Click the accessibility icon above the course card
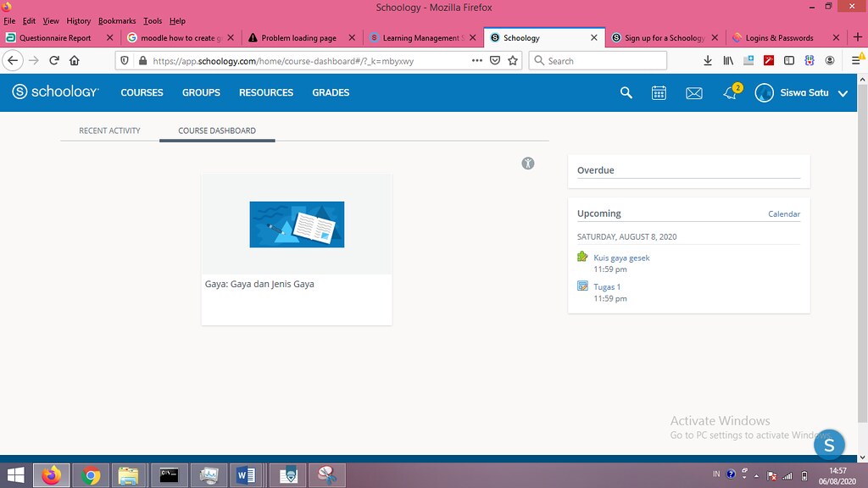The height and width of the screenshot is (488, 868). coord(528,164)
